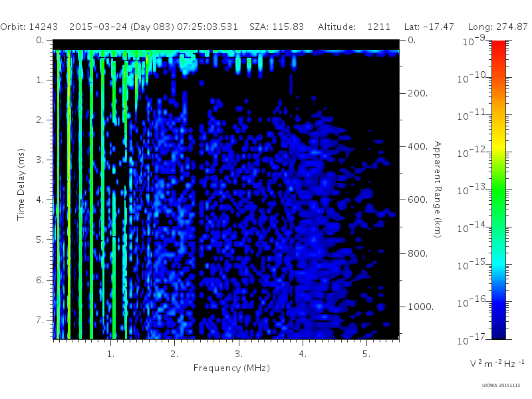Click the 5. tick on Time Delay axis
The width and height of the screenshot is (532, 399).
point(41,240)
